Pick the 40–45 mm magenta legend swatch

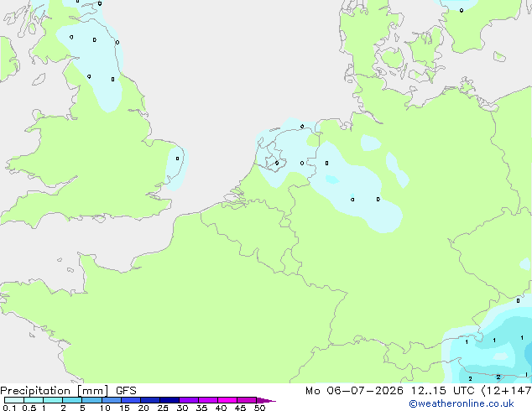[x=227, y=400]
